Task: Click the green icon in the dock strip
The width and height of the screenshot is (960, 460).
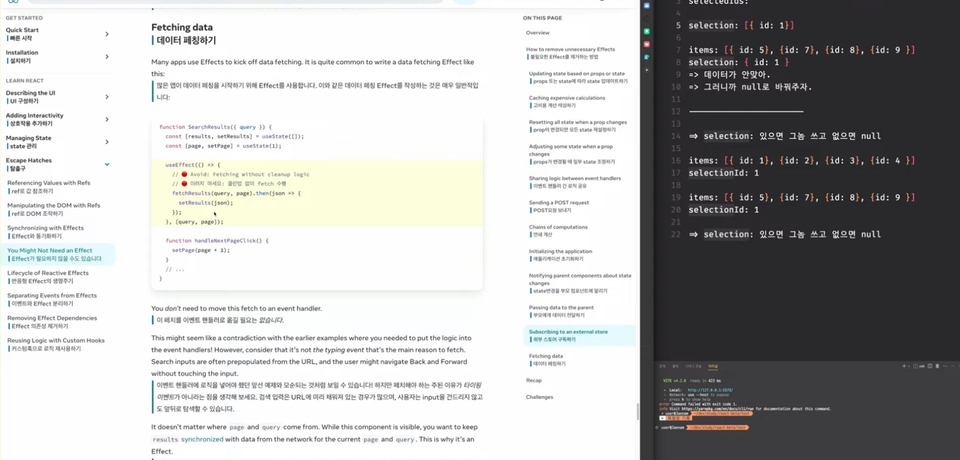Action: click(647, 31)
